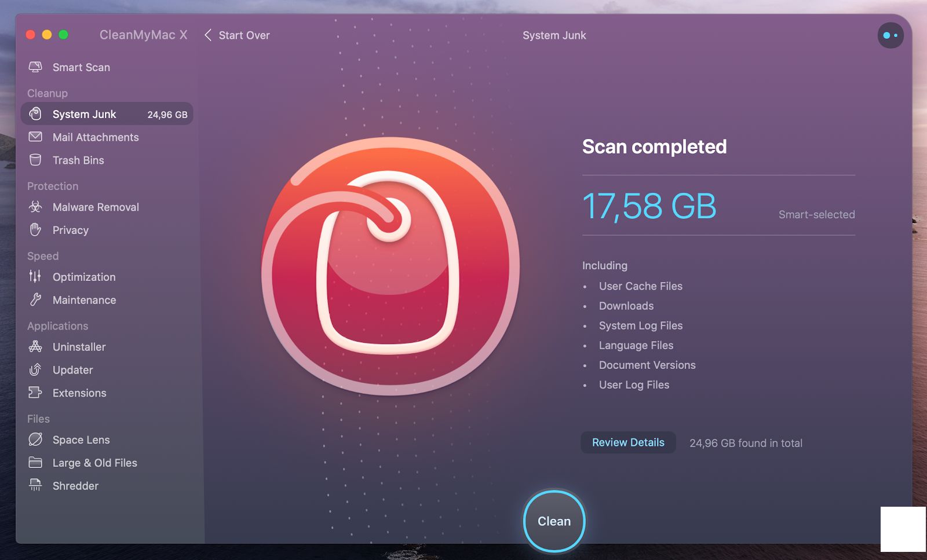Click the Maintenance wrench icon

point(35,300)
